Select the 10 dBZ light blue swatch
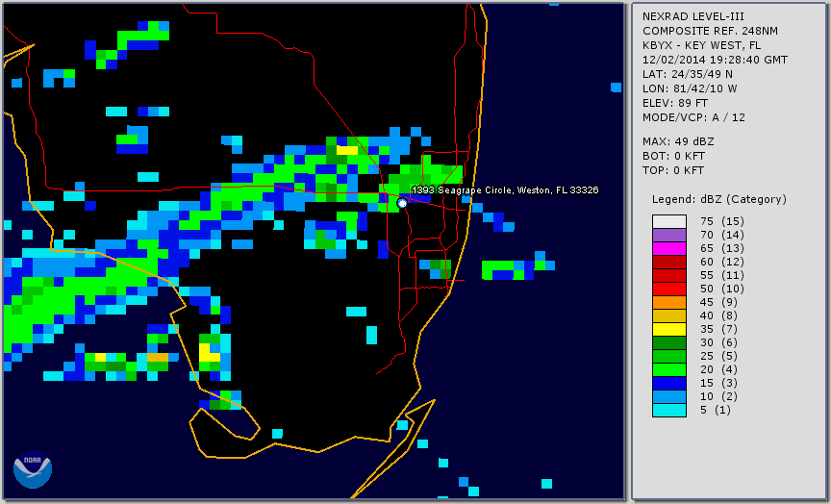Image resolution: width=831 pixels, height=504 pixels. (669, 397)
